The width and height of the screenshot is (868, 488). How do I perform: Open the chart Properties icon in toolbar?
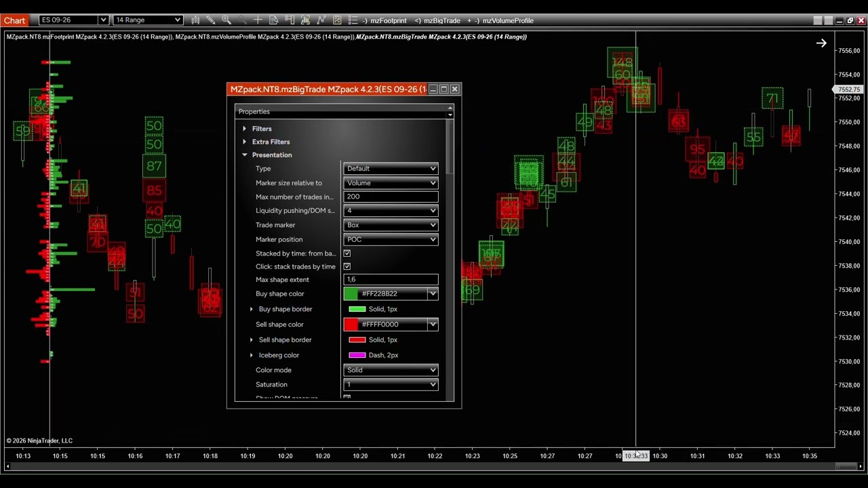click(x=337, y=20)
